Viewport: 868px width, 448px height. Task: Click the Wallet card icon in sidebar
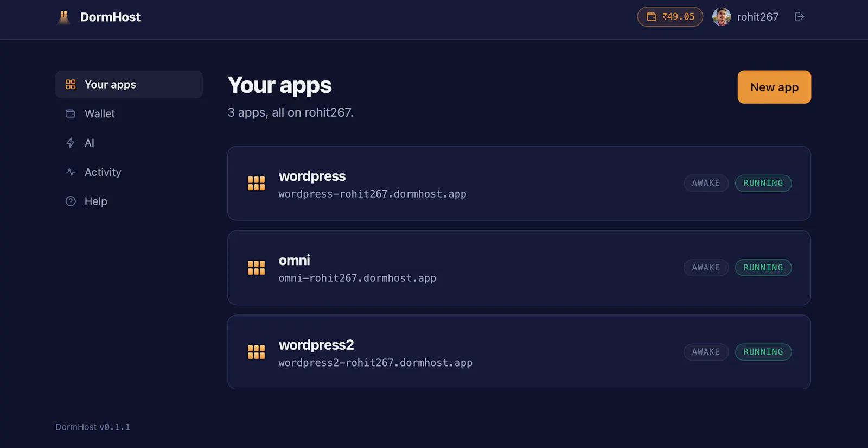click(71, 113)
